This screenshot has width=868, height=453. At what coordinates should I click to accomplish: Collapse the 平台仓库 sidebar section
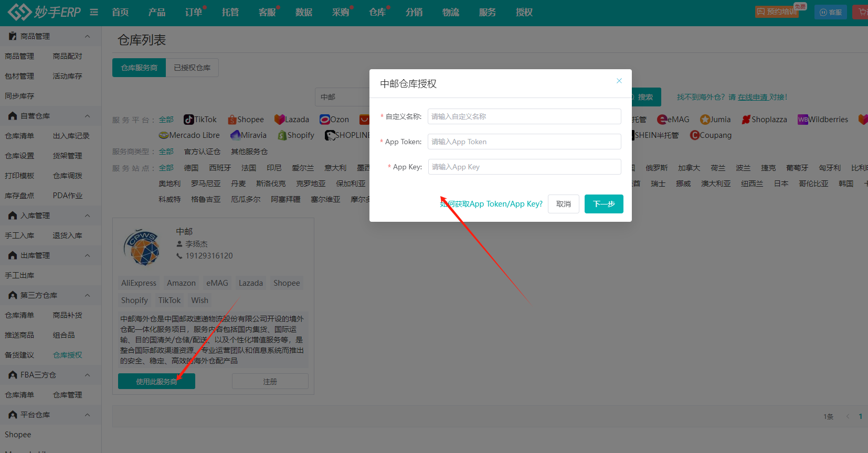coord(88,415)
